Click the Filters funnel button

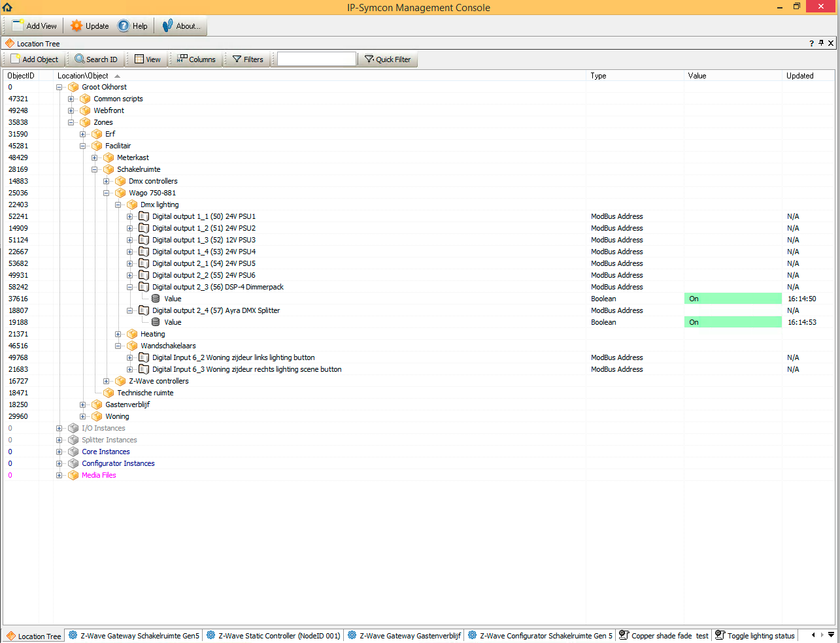click(x=248, y=59)
